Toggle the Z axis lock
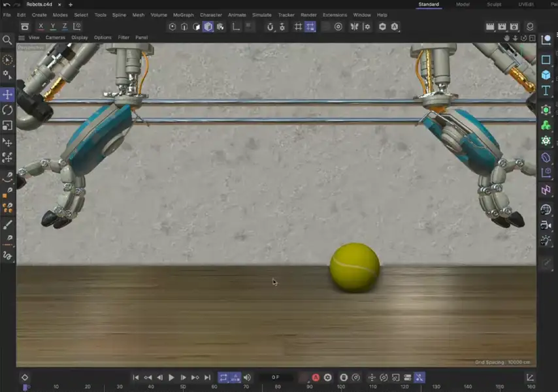Viewport: 558px width, 392px height. tap(65, 27)
